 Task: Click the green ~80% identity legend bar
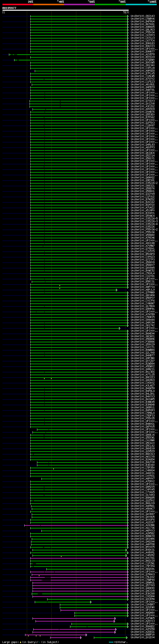(x=110, y=4)
